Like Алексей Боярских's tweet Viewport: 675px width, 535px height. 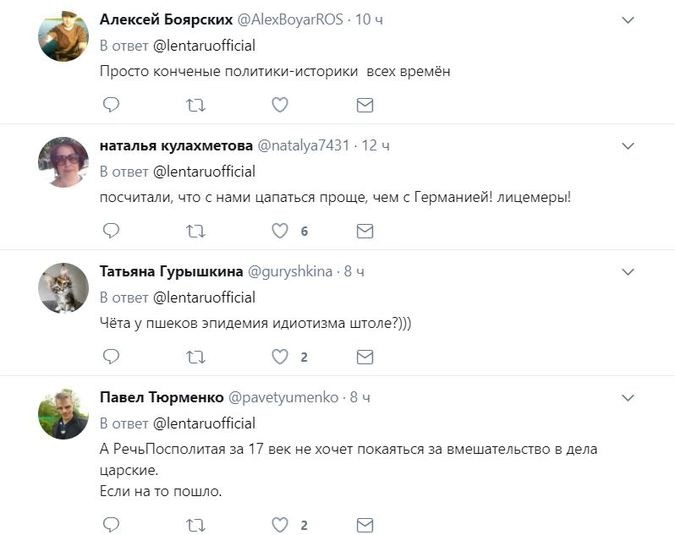281,104
